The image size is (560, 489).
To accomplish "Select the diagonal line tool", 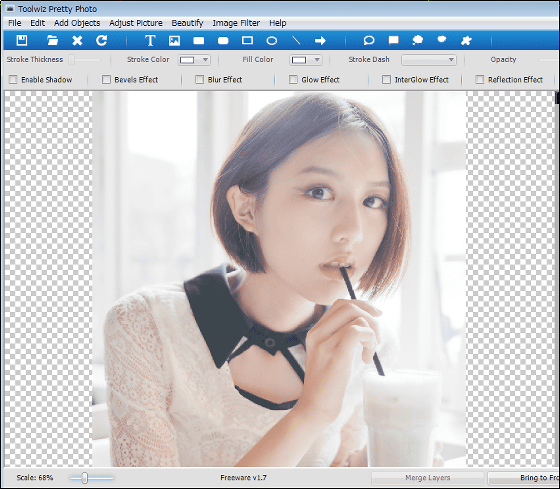I will pos(296,40).
